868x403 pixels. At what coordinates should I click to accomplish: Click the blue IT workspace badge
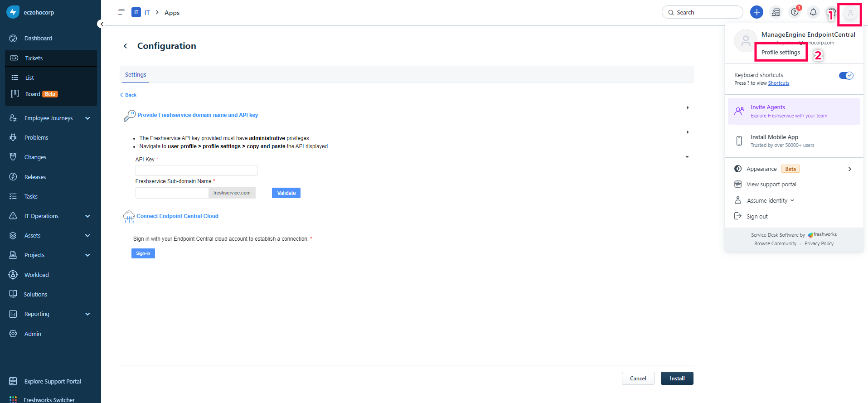coord(136,12)
